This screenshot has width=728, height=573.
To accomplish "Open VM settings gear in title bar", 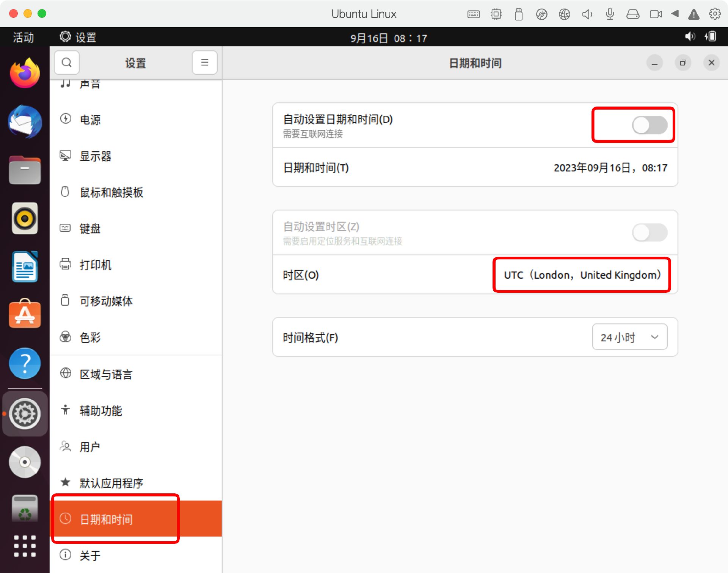I will pyautogui.click(x=715, y=14).
